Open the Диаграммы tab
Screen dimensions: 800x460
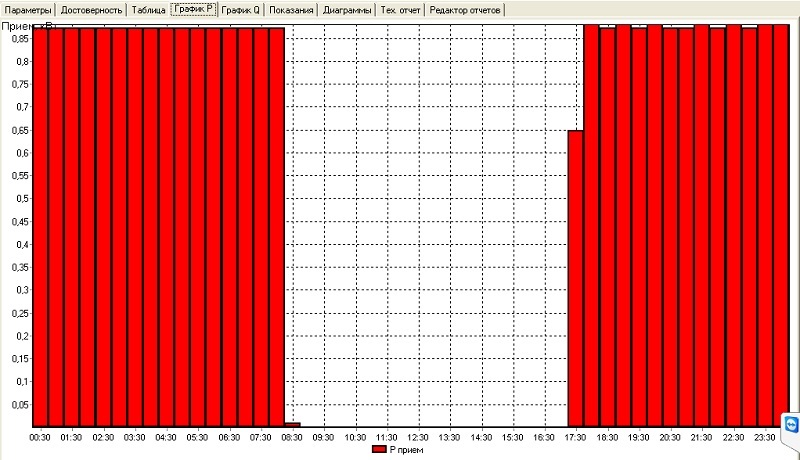tap(347, 10)
